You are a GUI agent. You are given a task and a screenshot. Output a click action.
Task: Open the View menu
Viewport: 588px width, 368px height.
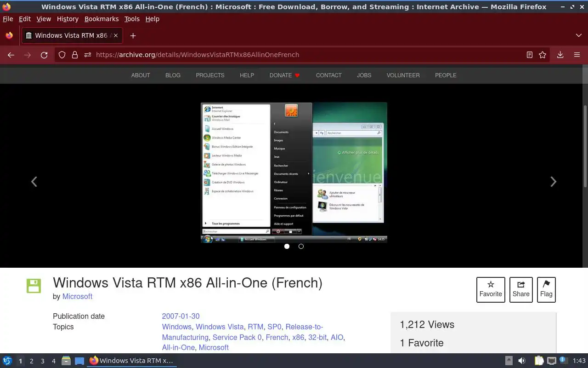point(44,19)
